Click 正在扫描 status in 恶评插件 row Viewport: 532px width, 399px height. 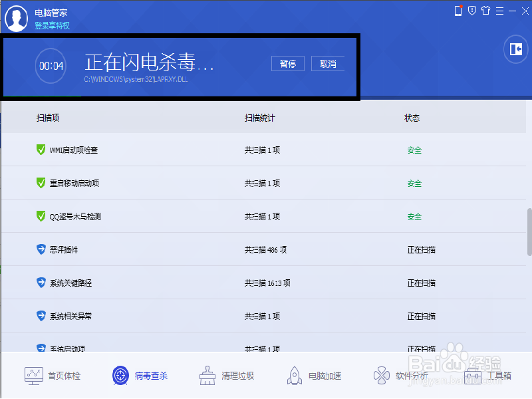point(421,250)
